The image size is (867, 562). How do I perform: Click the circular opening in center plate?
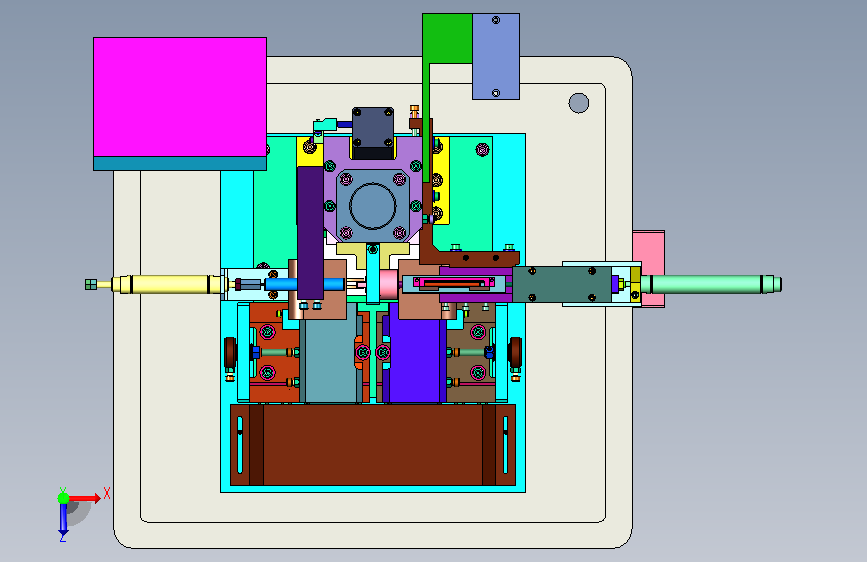tap(373, 205)
